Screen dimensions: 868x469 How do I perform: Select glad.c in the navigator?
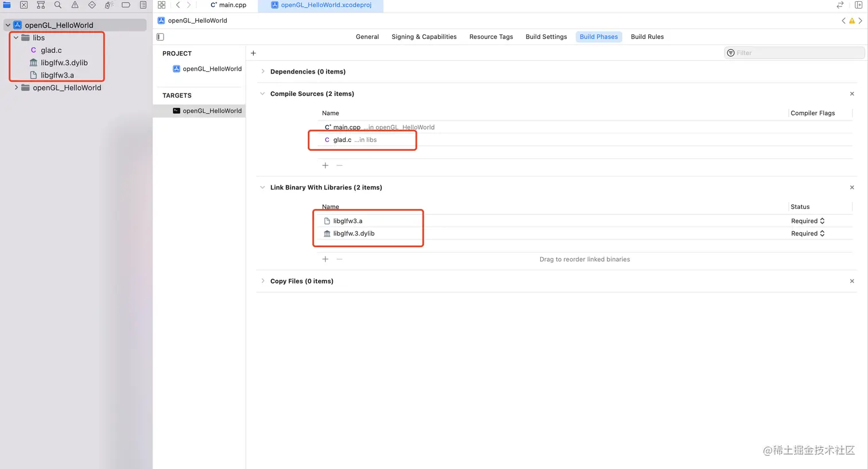click(x=51, y=51)
